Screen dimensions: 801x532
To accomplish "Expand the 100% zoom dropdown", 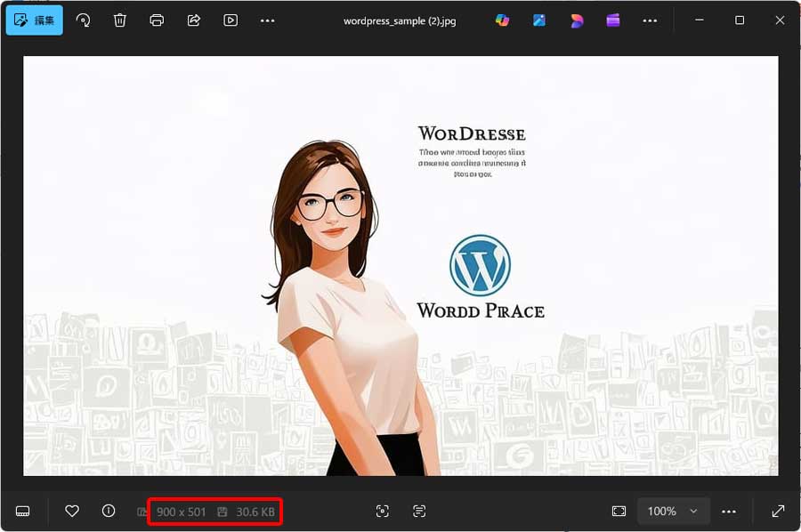I will pos(674,511).
